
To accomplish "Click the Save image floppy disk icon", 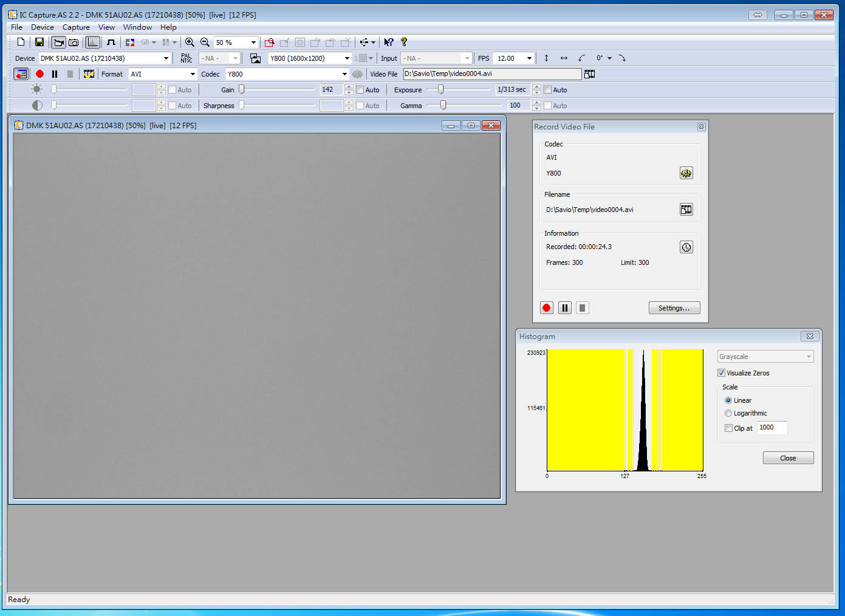I will pos(39,42).
